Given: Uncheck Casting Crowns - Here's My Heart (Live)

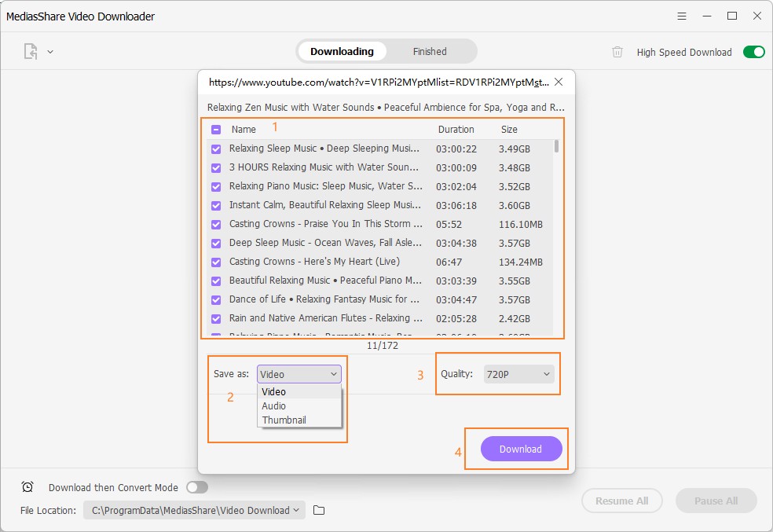Looking at the screenshot, I should pyautogui.click(x=216, y=262).
